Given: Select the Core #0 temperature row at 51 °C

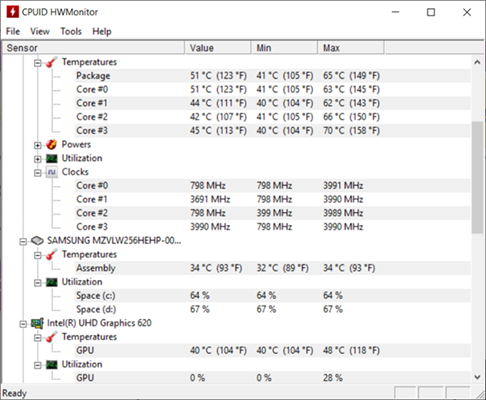Looking at the screenshot, I should point(272,89).
